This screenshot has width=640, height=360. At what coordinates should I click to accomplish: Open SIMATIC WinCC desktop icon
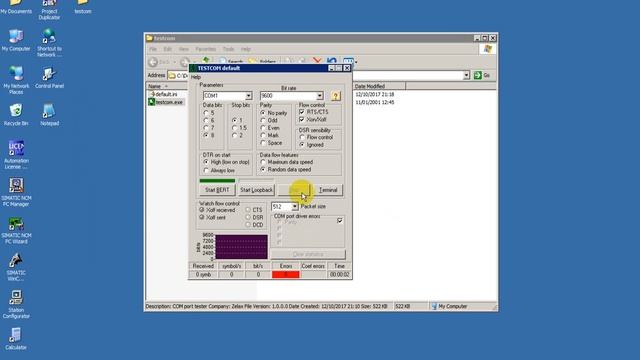pyautogui.click(x=16, y=267)
